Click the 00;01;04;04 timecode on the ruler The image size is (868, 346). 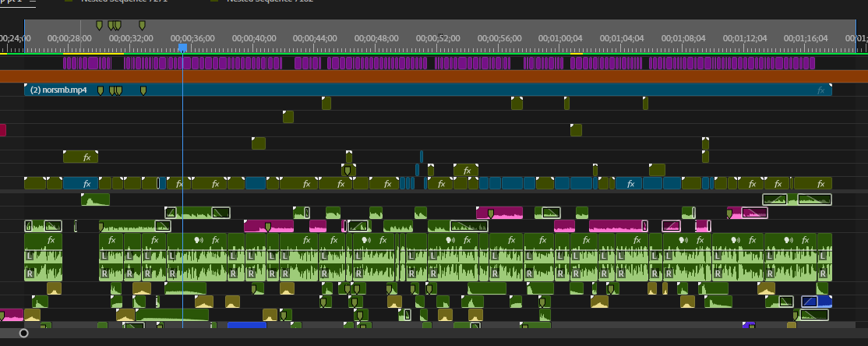pos(623,38)
